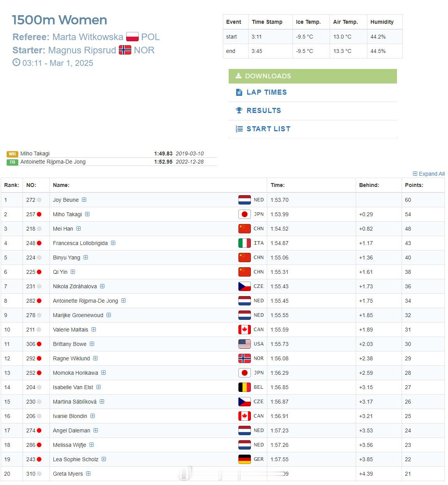Click the Italy flag beside Francesca Lollobrigida
Screen dimensions: 448x485
245,243
